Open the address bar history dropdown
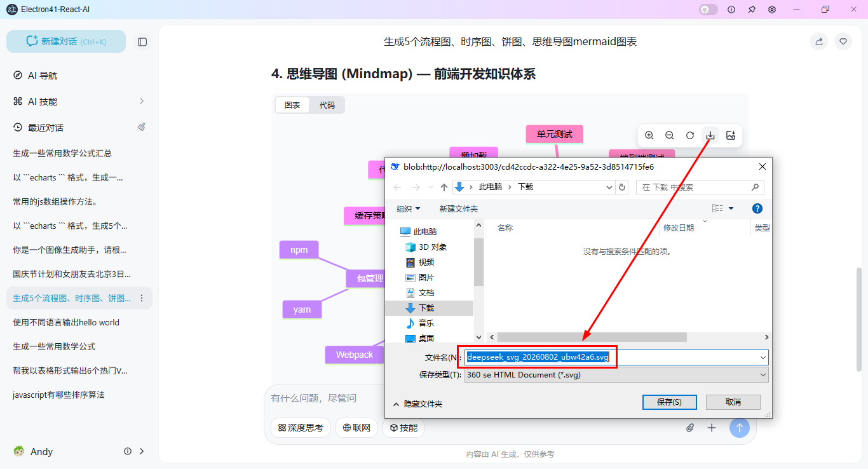Screen dimensions: 868x469 coord(611,187)
